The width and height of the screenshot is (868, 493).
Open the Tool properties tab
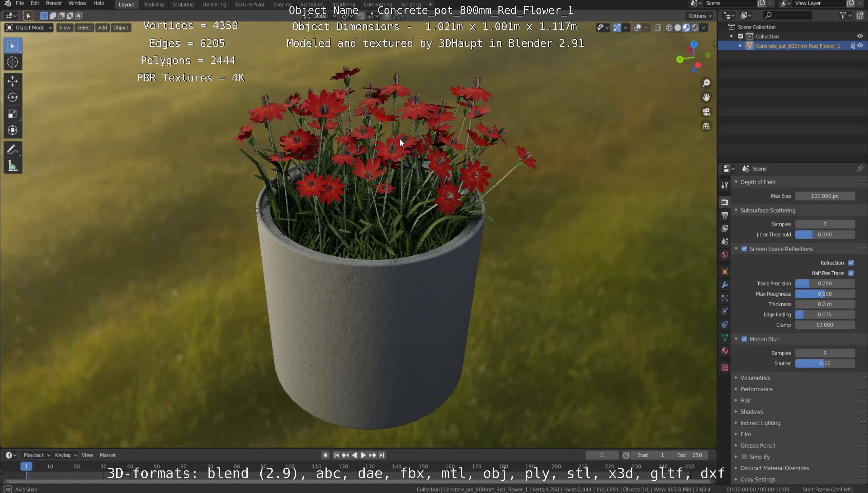pyautogui.click(x=724, y=185)
